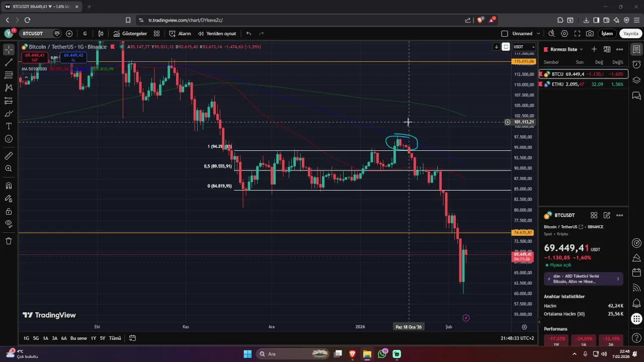Open the emoji and icons tool

[x=9, y=139]
